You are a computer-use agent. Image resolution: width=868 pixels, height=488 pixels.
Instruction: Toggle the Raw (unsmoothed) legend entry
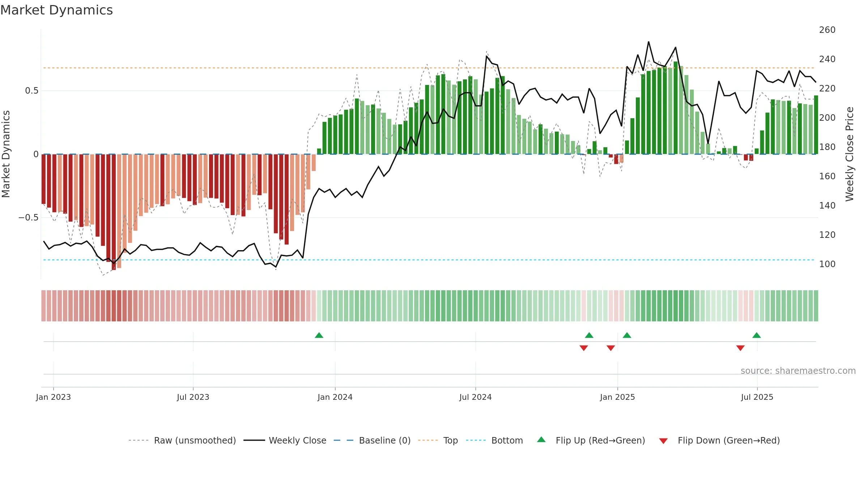click(182, 440)
